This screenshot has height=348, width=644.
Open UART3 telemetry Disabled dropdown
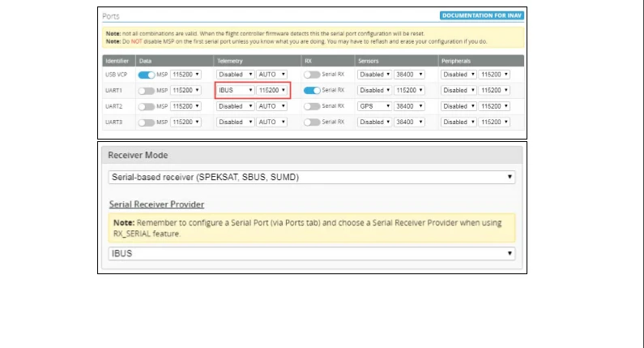coord(236,122)
